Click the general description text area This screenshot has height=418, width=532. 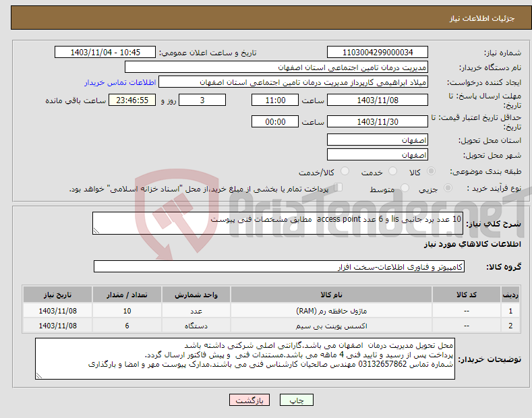pos(278,223)
